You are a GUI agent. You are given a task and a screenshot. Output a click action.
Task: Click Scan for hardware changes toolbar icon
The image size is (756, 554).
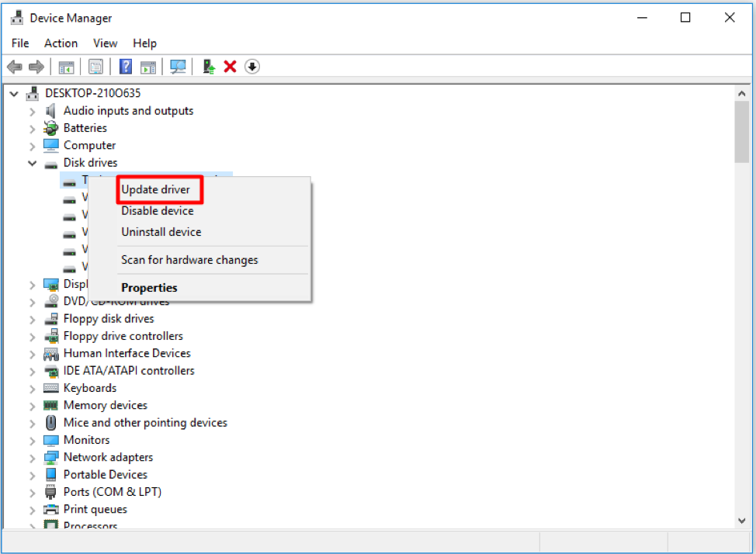click(x=178, y=67)
